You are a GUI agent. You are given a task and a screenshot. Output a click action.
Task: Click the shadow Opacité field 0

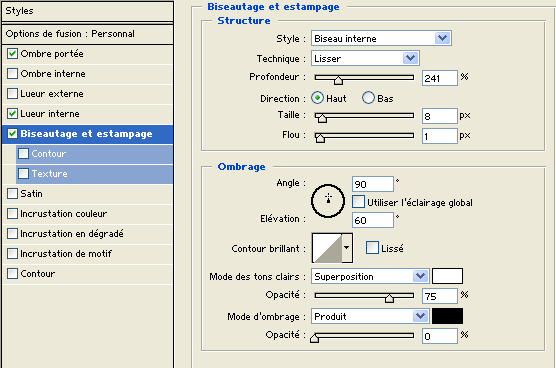(440, 336)
